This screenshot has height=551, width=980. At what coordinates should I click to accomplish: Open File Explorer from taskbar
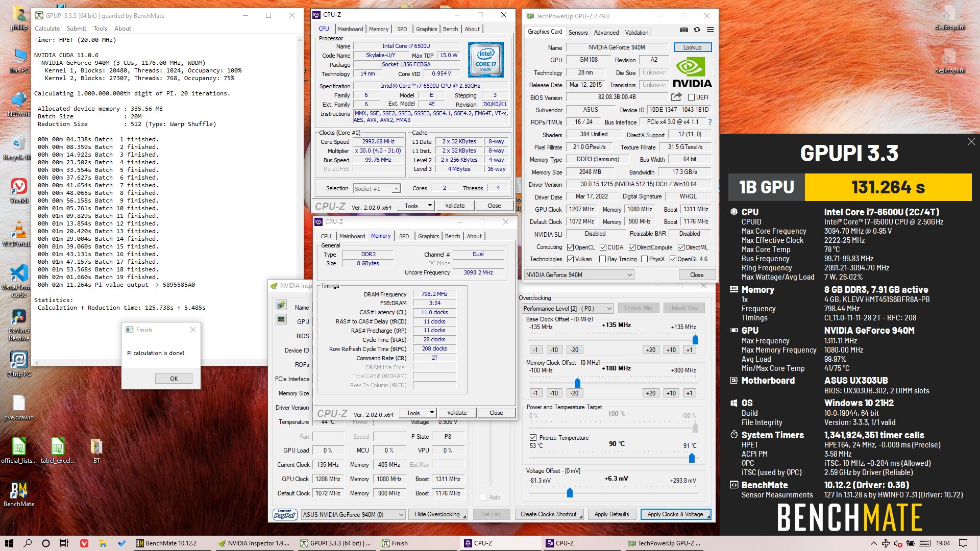(x=103, y=543)
